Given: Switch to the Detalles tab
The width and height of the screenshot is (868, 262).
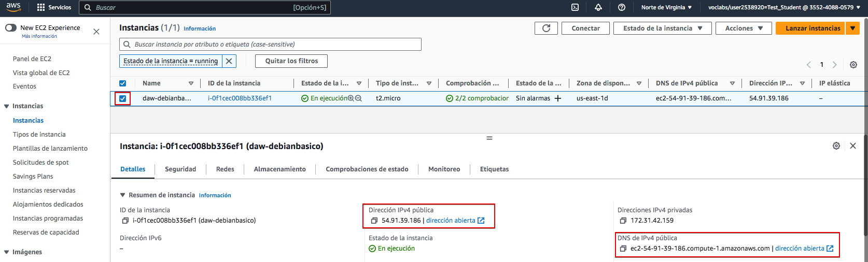Looking at the screenshot, I should point(133,169).
